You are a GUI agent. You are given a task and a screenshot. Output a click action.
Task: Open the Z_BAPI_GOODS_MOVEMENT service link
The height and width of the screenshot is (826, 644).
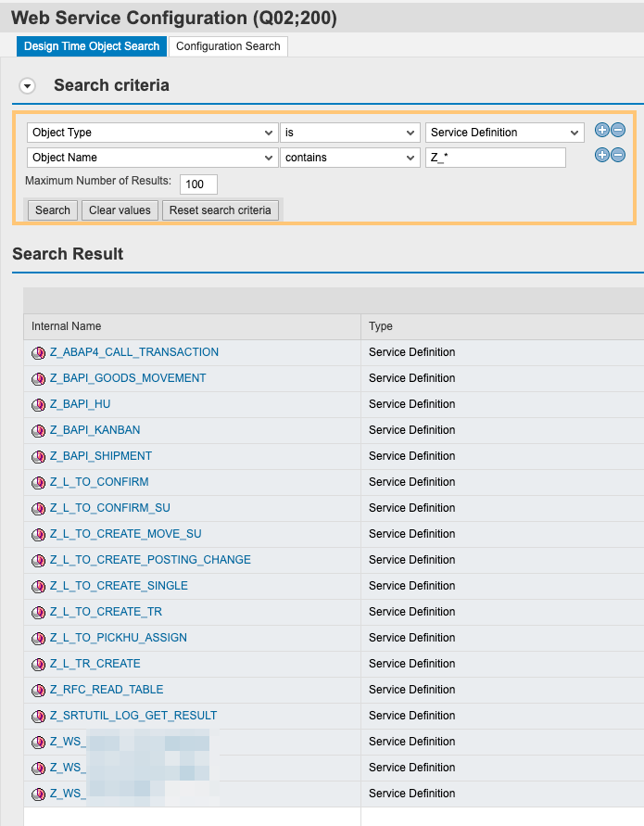(128, 378)
